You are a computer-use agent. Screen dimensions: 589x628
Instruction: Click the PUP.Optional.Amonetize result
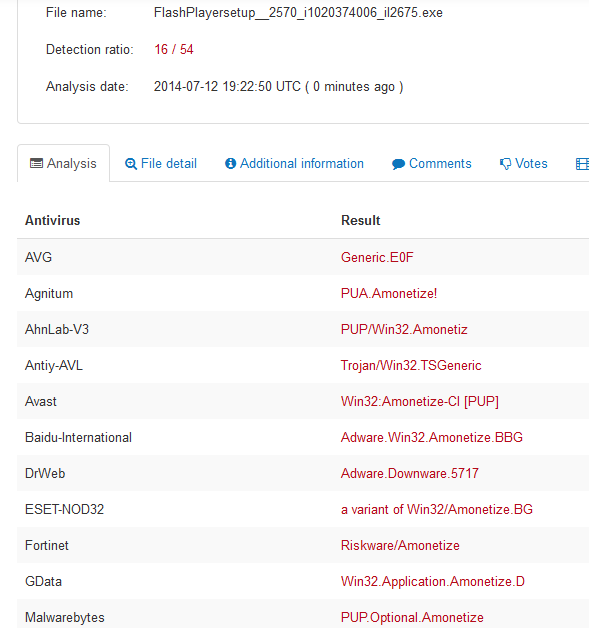412,618
